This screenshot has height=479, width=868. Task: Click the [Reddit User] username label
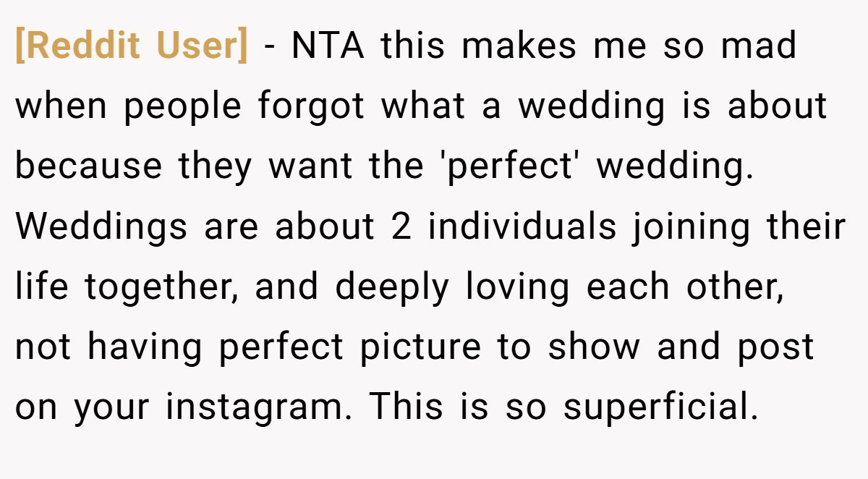coord(131,46)
